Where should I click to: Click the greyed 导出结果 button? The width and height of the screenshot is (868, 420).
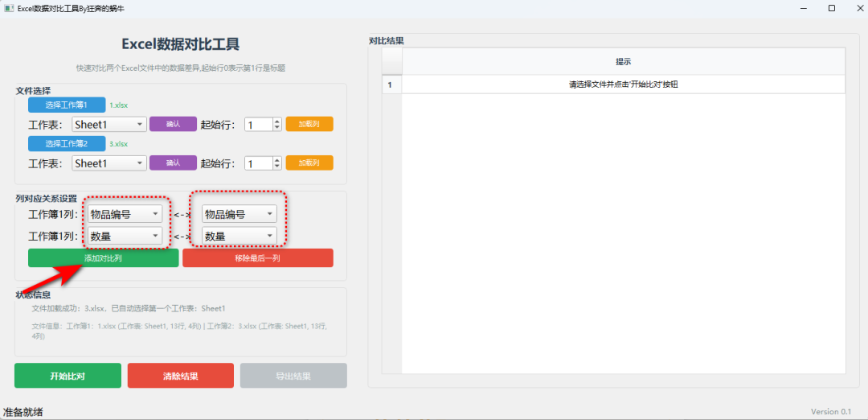(293, 376)
